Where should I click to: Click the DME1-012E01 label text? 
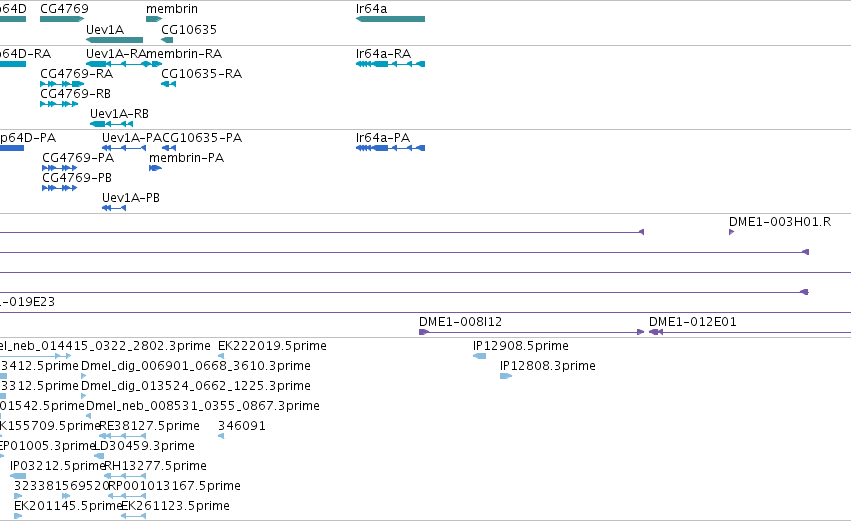coord(693,322)
